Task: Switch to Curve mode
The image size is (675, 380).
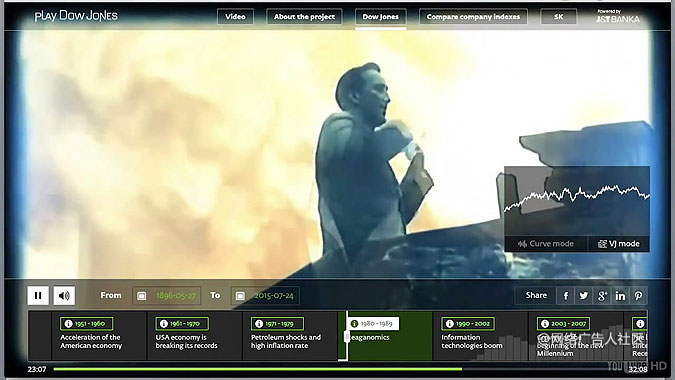Action: (546, 244)
